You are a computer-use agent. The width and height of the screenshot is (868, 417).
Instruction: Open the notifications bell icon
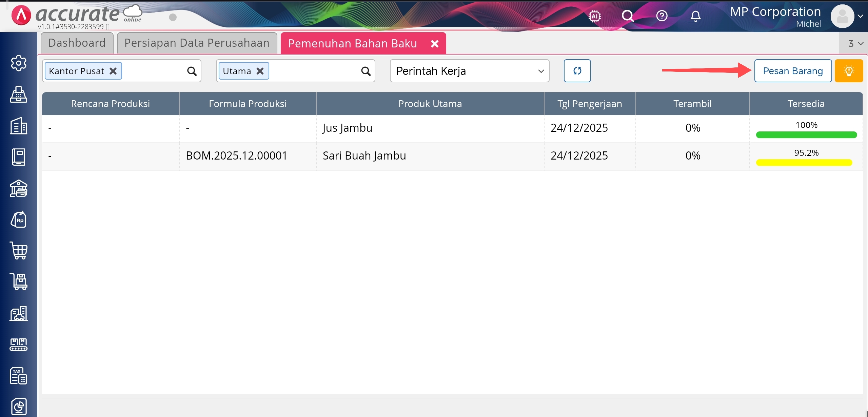click(695, 16)
